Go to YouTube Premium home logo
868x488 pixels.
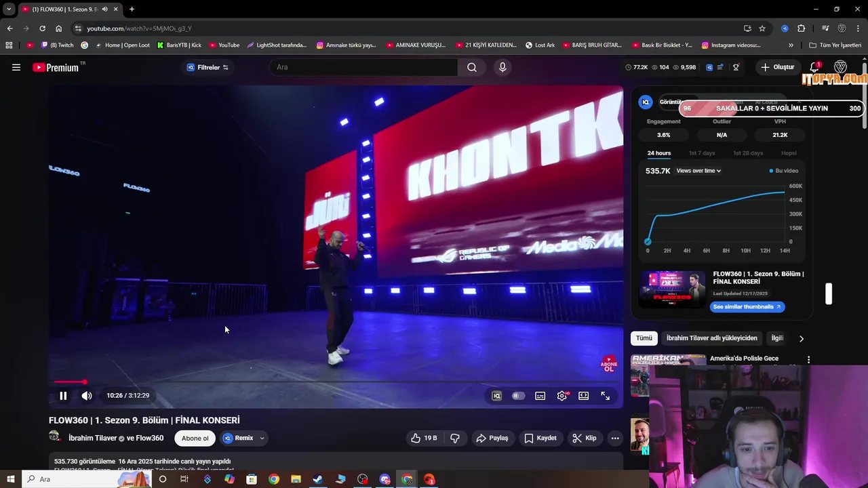coord(56,67)
